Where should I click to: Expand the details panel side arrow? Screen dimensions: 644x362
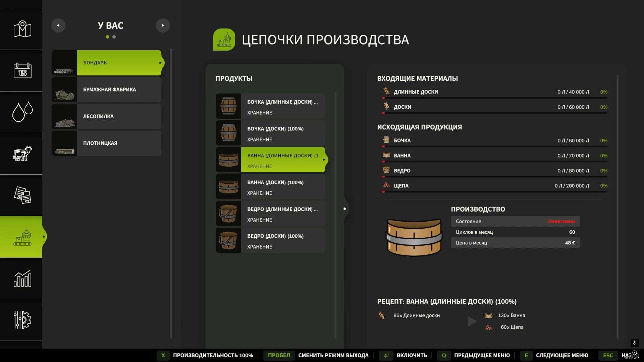(345, 209)
